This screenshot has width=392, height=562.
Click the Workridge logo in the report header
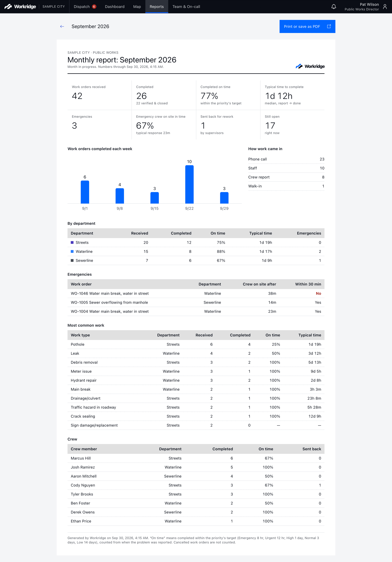tap(310, 66)
